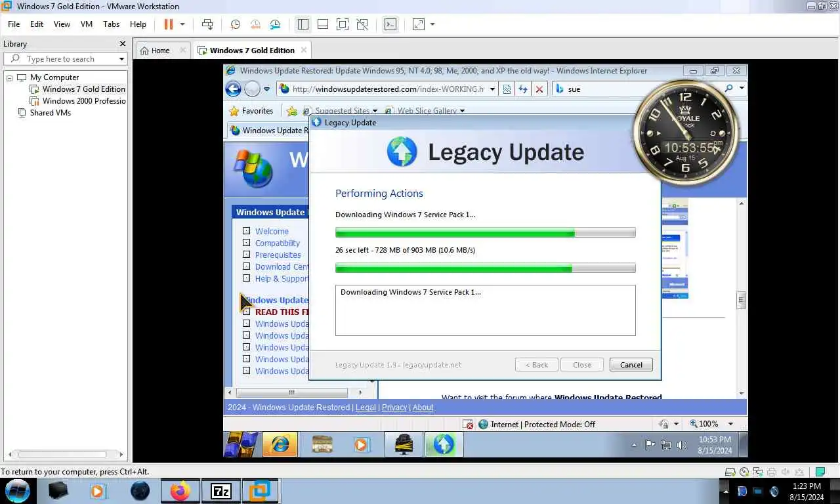The height and width of the screenshot is (504, 840).
Task: Open guest Action Center flag icon
Action: pos(650,445)
